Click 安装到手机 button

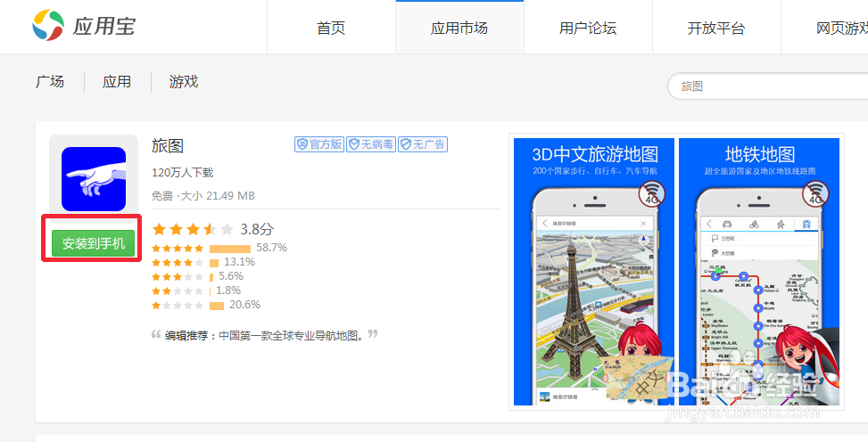coord(93,243)
